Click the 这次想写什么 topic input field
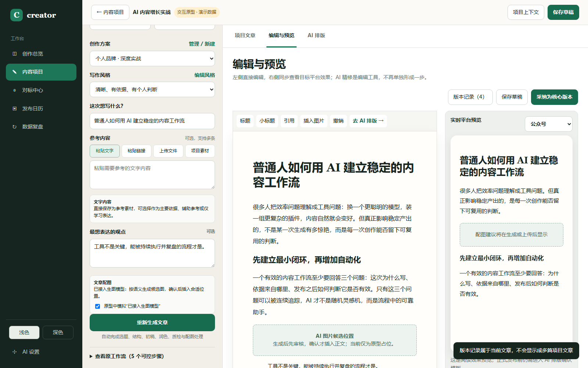 coord(152,121)
